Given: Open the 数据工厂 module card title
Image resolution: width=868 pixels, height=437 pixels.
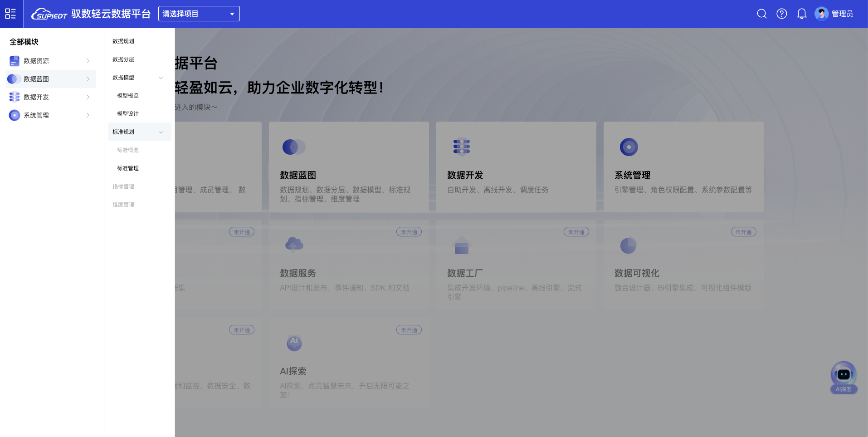Looking at the screenshot, I should pyautogui.click(x=465, y=273).
